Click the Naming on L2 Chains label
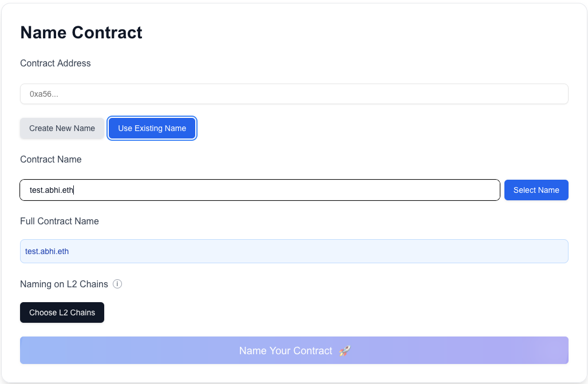The image size is (588, 384). [64, 284]
